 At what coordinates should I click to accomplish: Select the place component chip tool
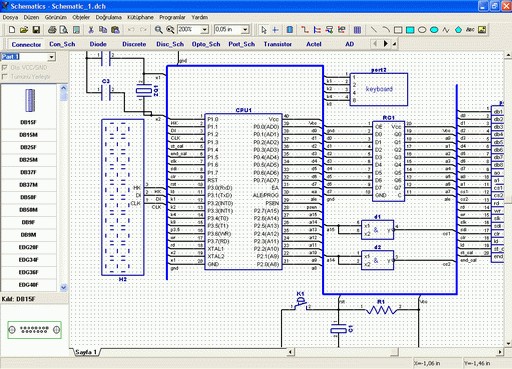[290, 30]
